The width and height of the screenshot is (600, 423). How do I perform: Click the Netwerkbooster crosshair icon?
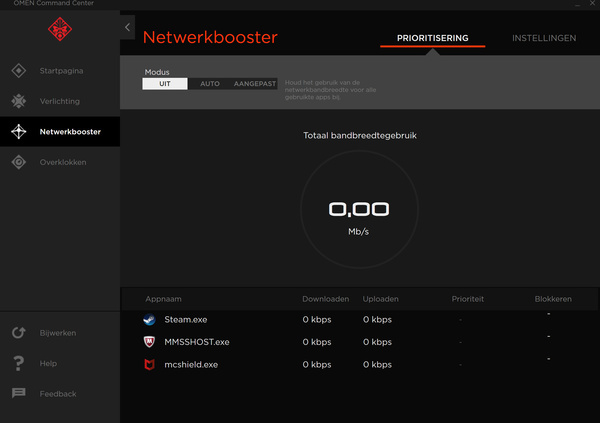[18, 132]
